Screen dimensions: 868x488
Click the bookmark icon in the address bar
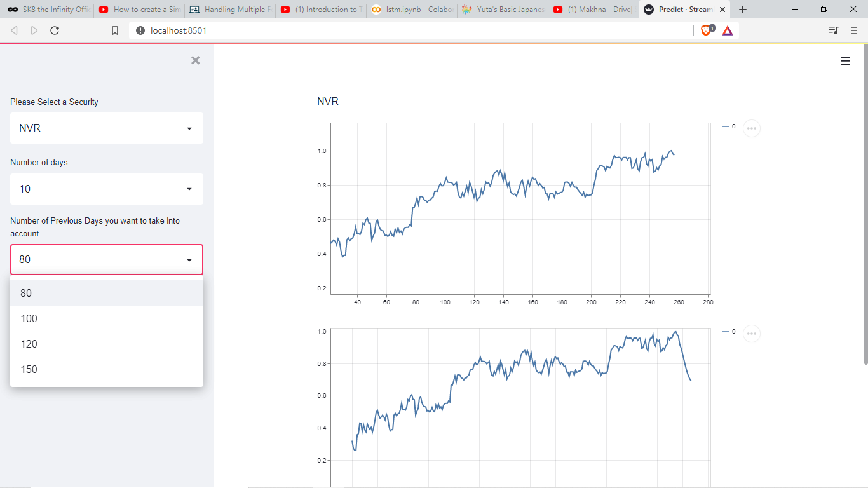[115, 30]
